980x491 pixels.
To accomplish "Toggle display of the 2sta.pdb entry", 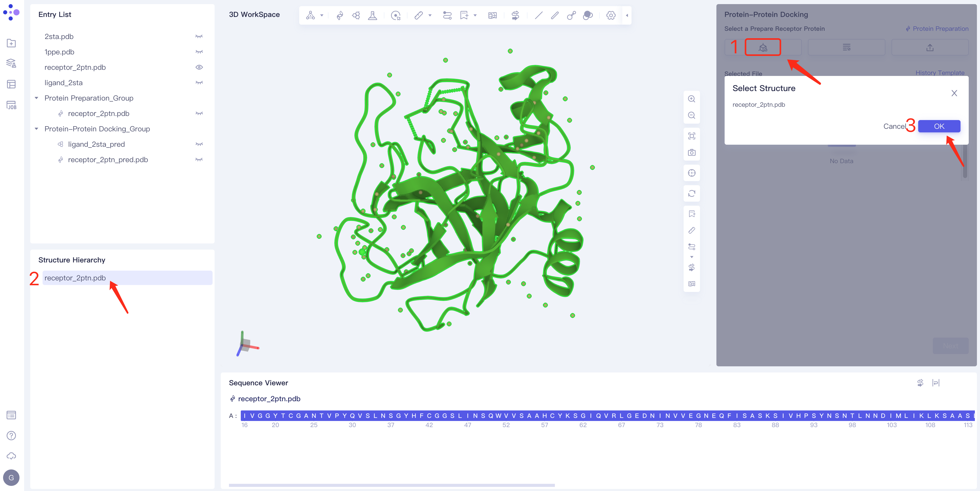I will coord(199,36).
